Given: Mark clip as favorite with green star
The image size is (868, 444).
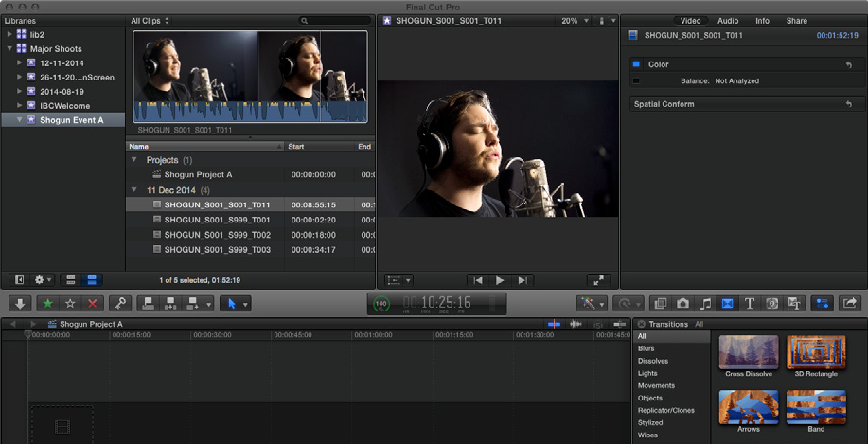Looking at the screenshot, I should click(x=46, y=303).
